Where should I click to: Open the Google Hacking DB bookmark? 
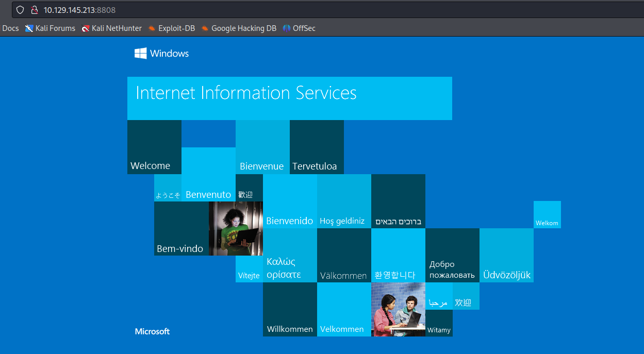[239, 28]
